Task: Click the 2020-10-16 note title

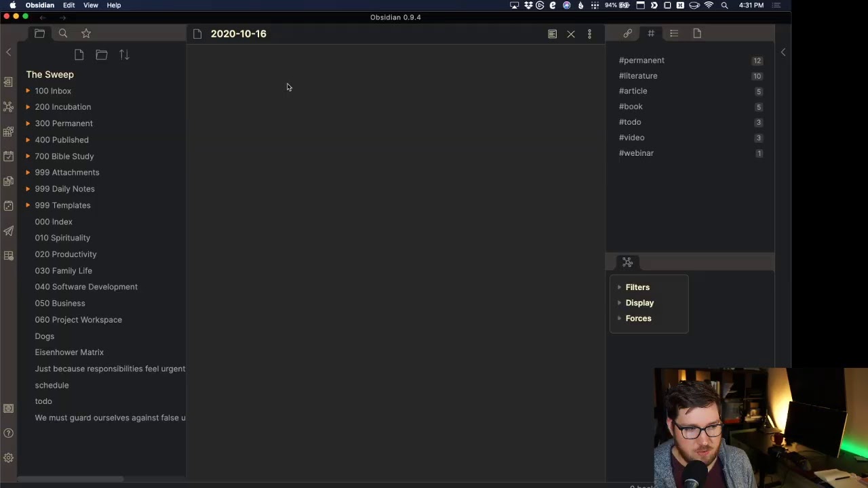Action: coord(239,34)
